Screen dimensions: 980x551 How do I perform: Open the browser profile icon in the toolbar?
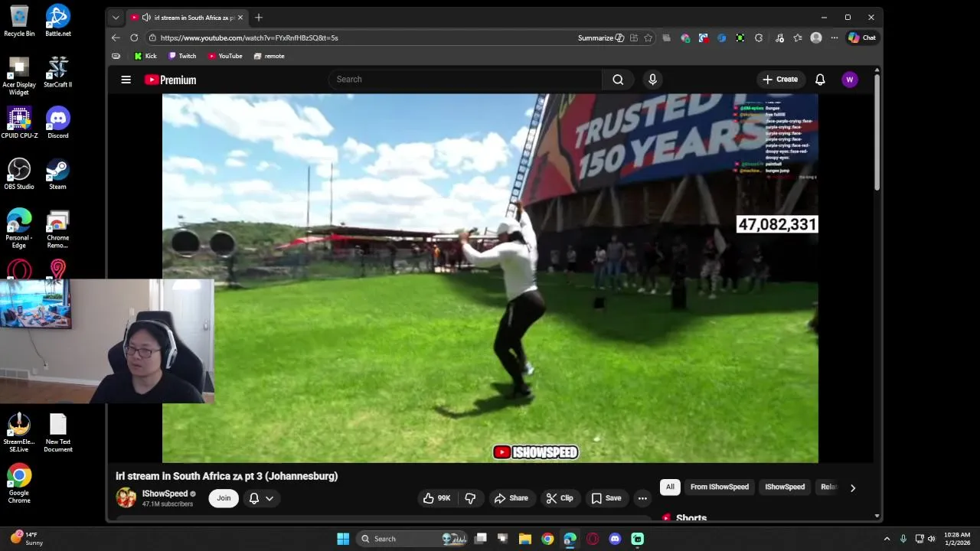pos(816,37)
